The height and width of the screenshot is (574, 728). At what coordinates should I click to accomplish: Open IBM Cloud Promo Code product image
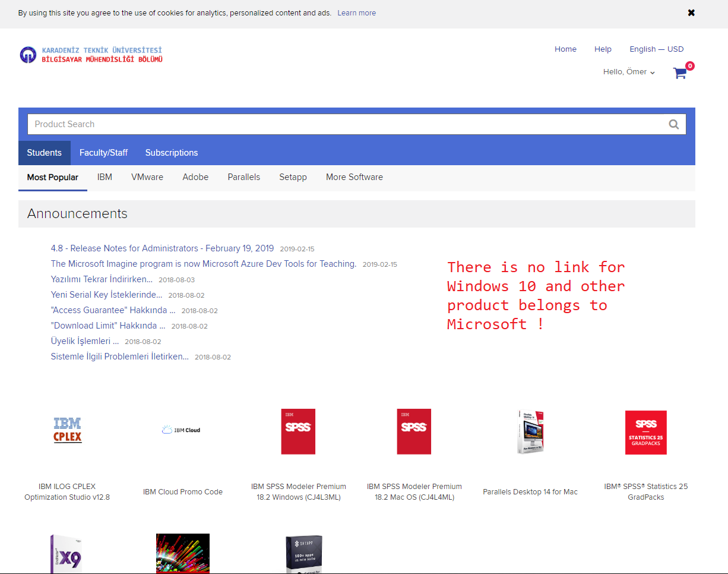click(x=182, y=430)
